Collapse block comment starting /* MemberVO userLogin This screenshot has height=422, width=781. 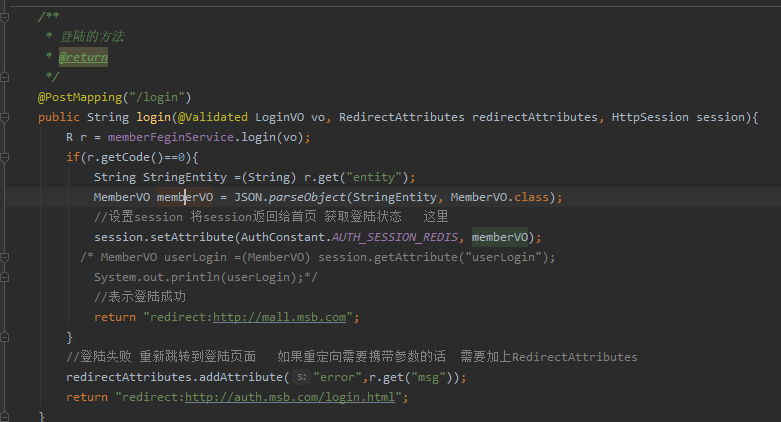(4, 258)
